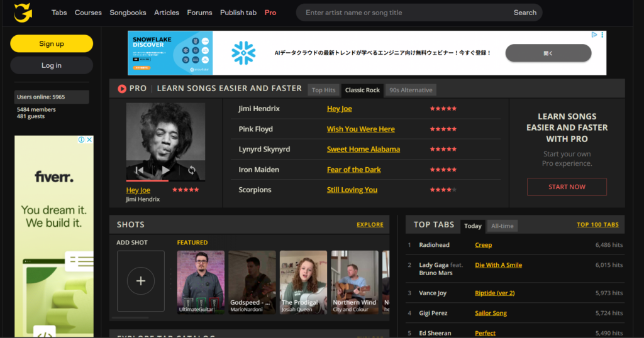Click the Log in button

pos(52,65)
